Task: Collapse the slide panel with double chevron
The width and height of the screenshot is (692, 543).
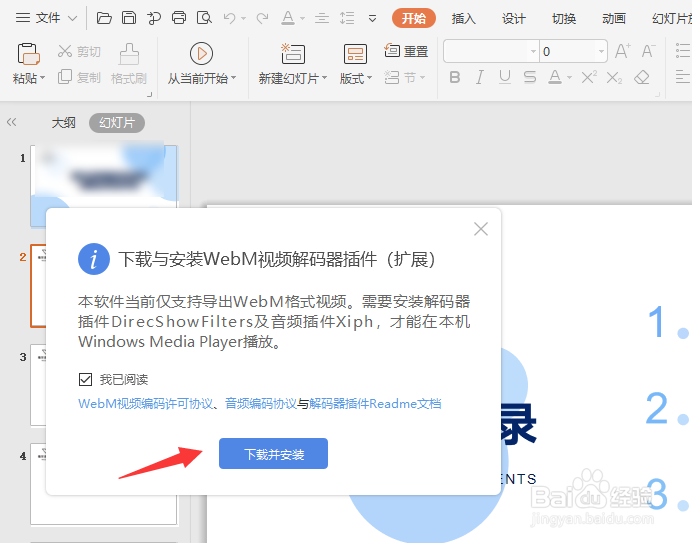Action: click(11, 122)
